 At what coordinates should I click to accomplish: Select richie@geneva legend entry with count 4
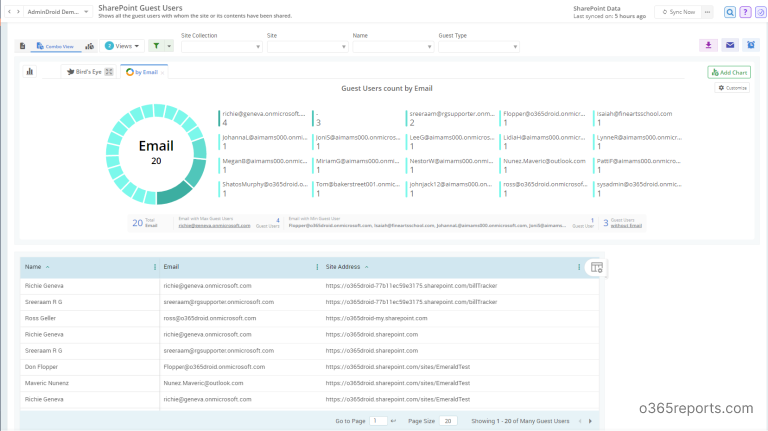pyautogui.click(x=263, y=118)
